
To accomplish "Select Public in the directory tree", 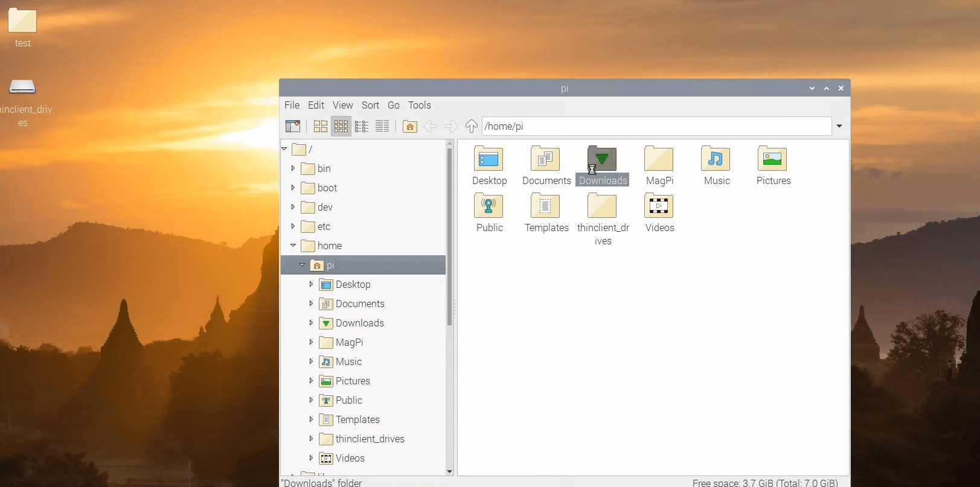I will pyautogui.click(x=349, y=400).
